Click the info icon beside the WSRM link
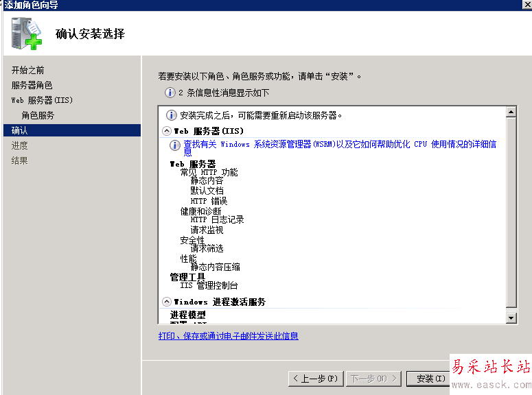532x395 pixels. tap(175, 145)
